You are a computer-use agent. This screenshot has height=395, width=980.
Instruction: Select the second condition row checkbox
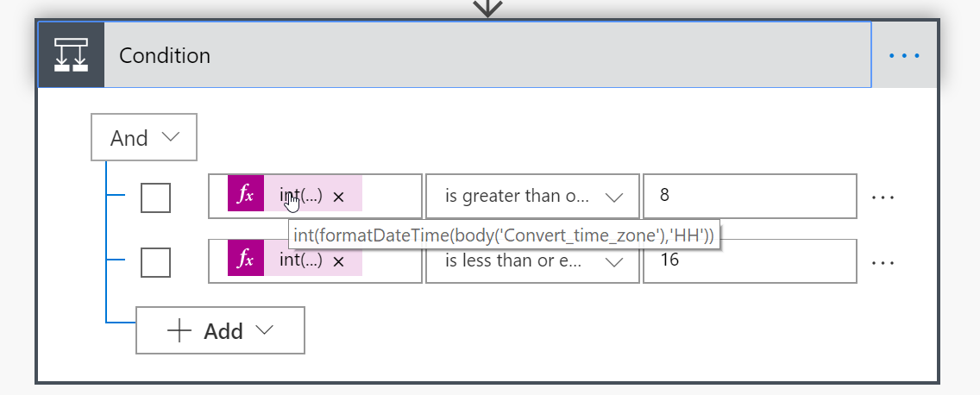click(x=155, y=262)
